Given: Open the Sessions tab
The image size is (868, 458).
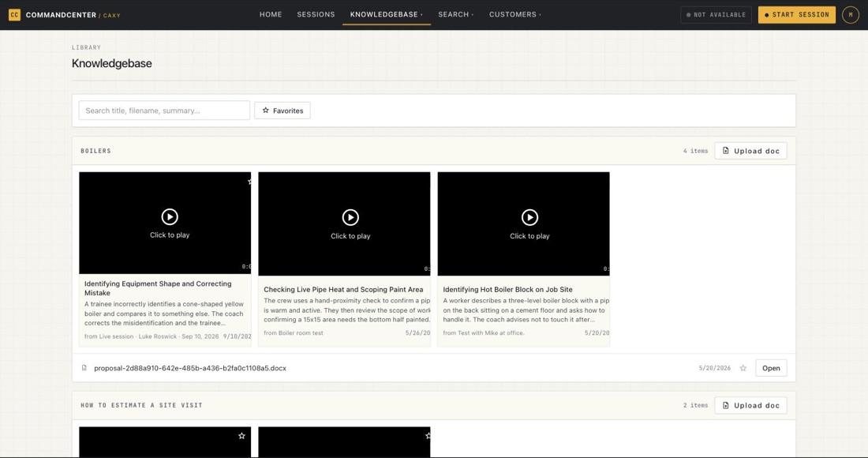Looking at the screenshot, I should (x=316, y=14).
